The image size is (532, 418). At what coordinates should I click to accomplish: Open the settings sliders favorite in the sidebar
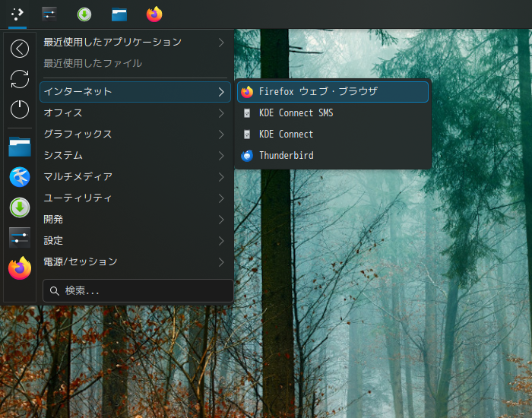20,237
